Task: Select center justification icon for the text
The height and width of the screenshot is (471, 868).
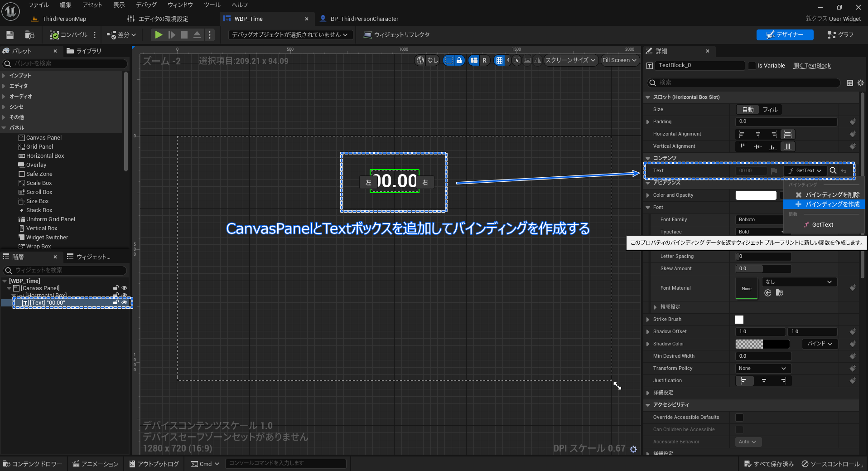Action: click(764, 381)
